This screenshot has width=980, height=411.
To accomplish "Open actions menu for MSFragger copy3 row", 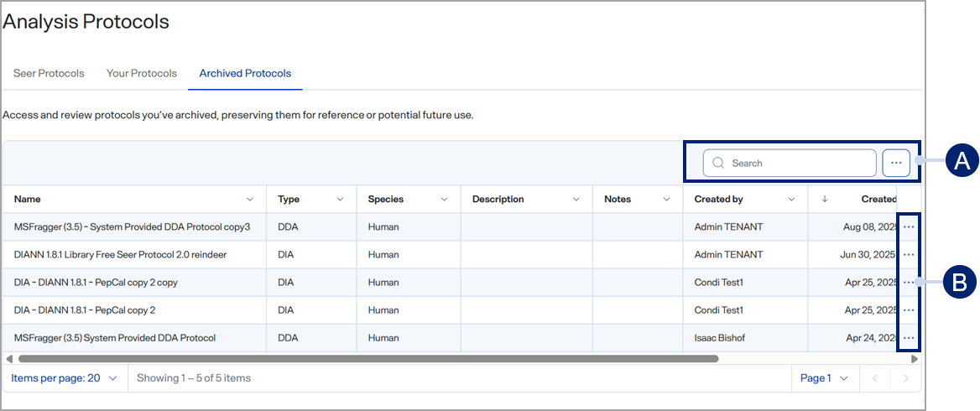I will [x=909, y=227].
